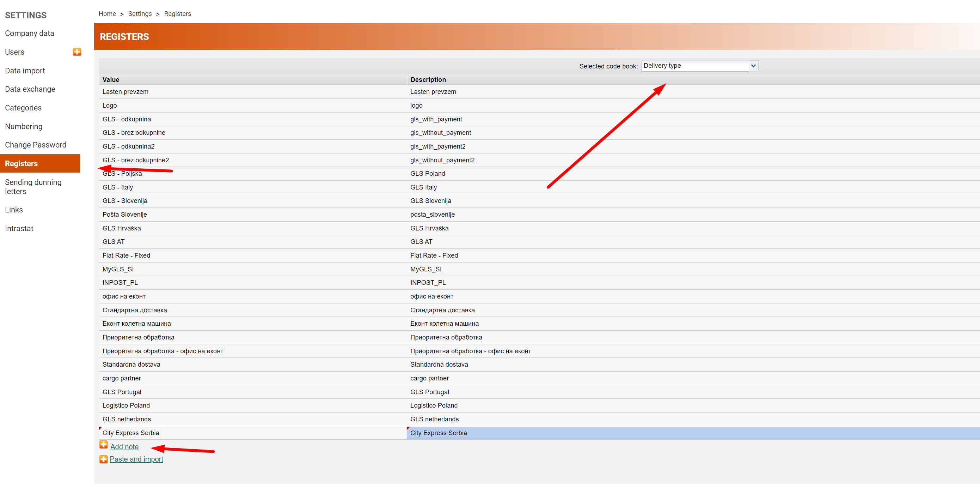Click the plus icon next to Users

coord(77,52)
